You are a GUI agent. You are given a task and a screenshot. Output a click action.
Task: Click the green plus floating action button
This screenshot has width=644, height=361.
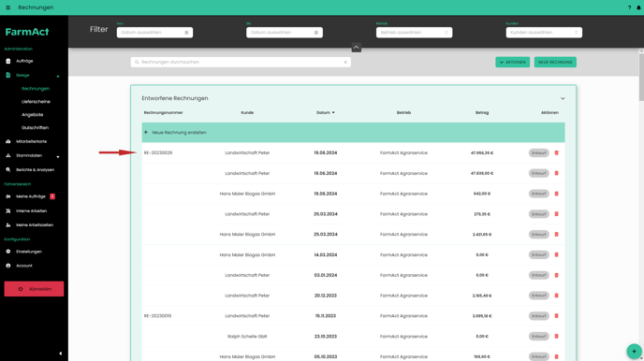tap(634, 351)
